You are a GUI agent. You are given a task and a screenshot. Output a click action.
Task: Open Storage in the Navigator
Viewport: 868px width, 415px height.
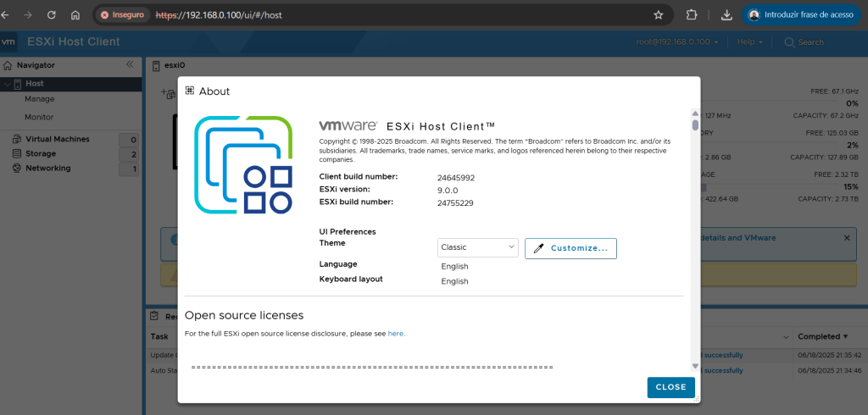(41, 153)
